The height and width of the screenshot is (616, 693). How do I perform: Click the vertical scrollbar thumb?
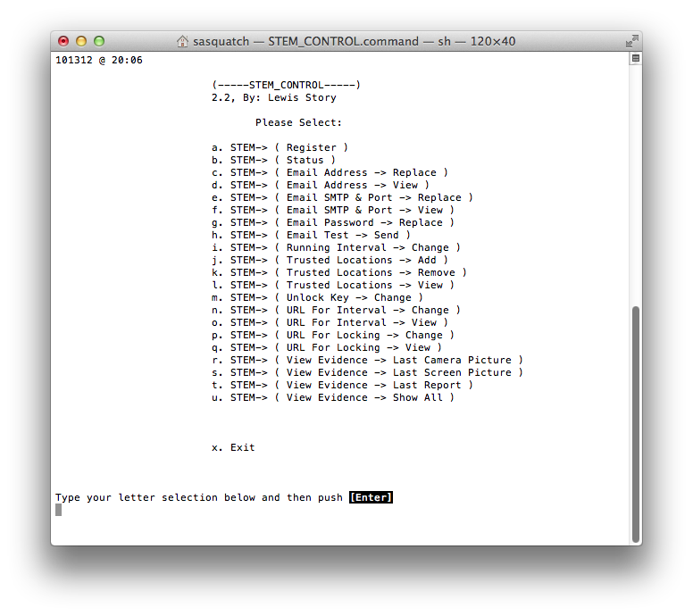click(x=636, y=423)
